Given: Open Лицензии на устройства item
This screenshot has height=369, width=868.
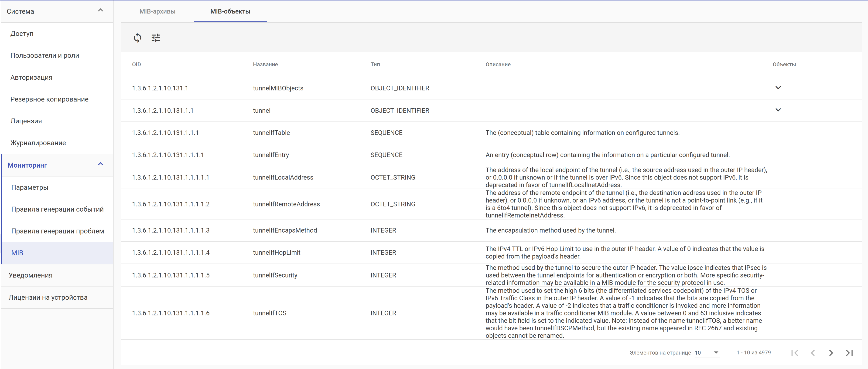Looking at the screenshot, I should (x=48, y=298).
